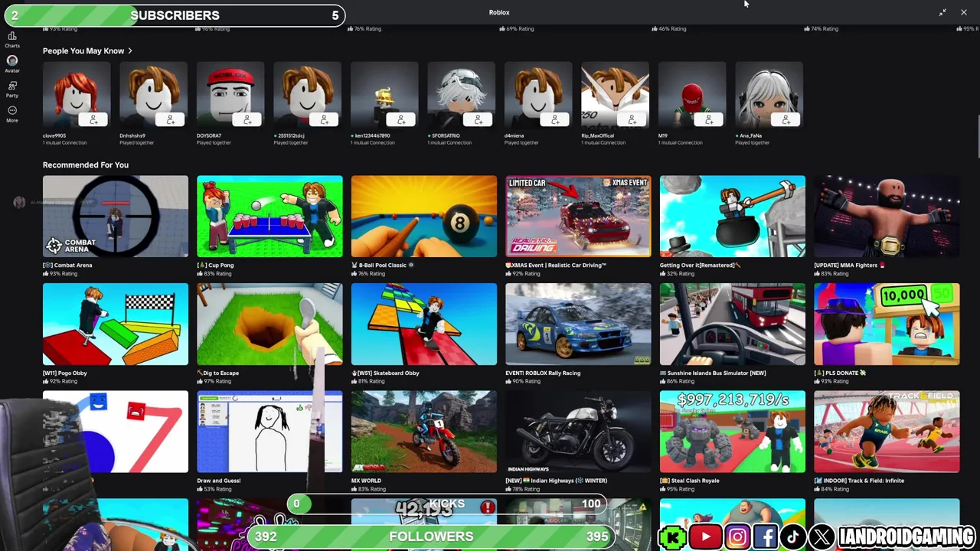This screenshot has width=980, height=551.
Task: Add clove9905 as a friend
Action: tap(93, 120)
